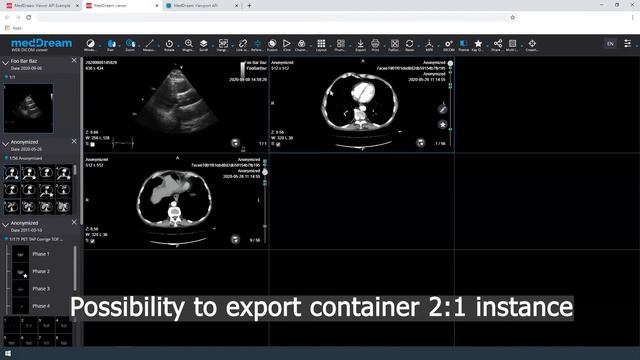Click the star key-image icon in CT viewport
Viewport: 640px width, 360px height.
point(442,124)
